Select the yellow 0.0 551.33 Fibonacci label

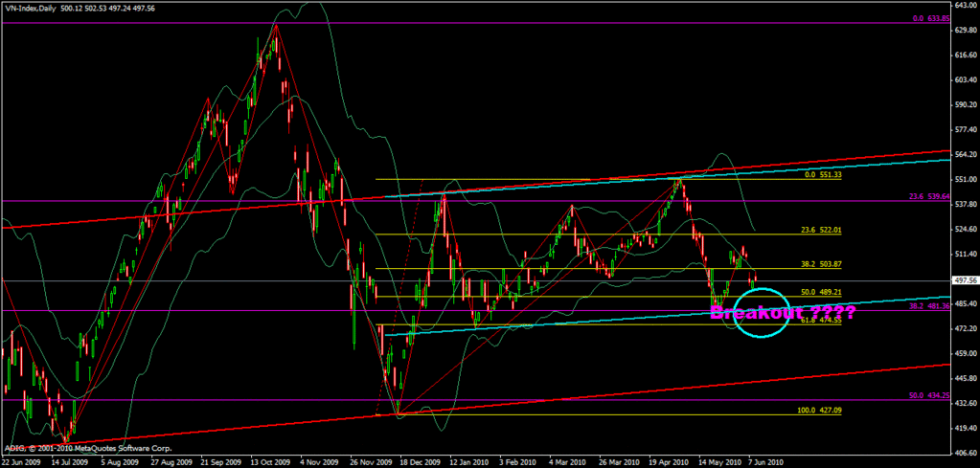point(820,175)
